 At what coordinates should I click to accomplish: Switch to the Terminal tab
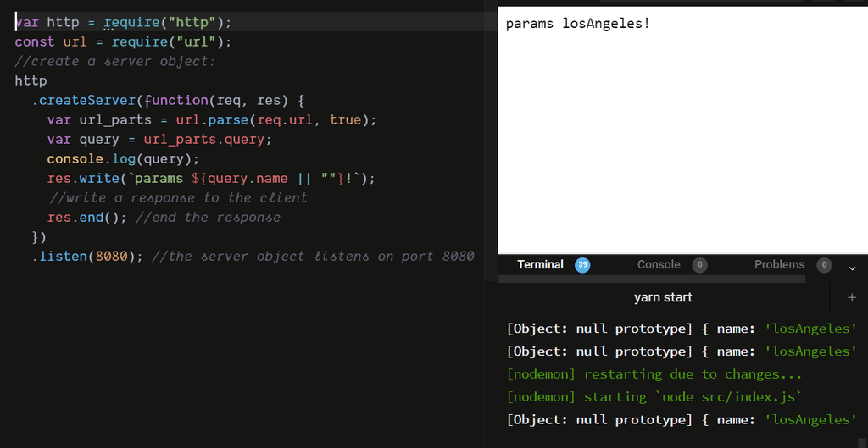click(540, 265)
